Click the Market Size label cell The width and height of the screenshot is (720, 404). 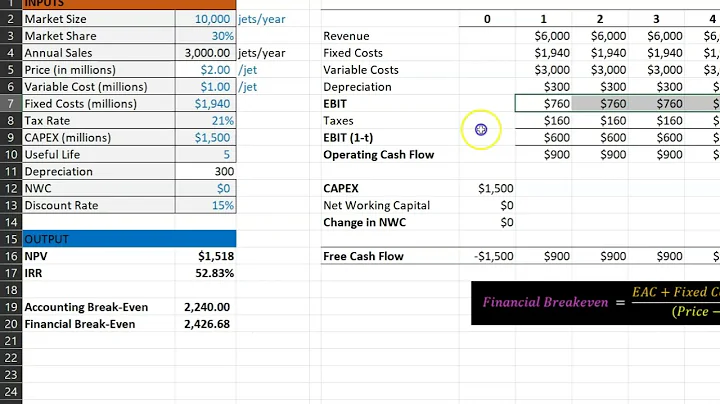pyautogui.click(x=99, y=19)
